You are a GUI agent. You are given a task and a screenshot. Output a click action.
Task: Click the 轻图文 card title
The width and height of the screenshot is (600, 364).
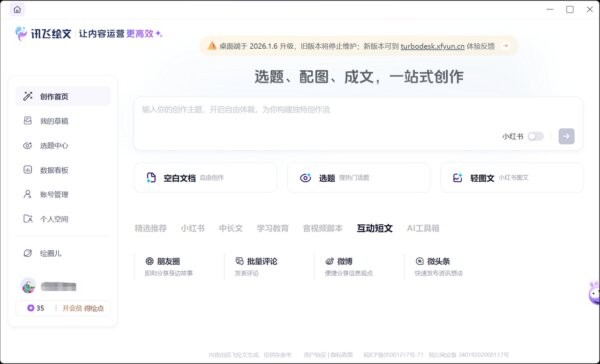pos(482,178)
